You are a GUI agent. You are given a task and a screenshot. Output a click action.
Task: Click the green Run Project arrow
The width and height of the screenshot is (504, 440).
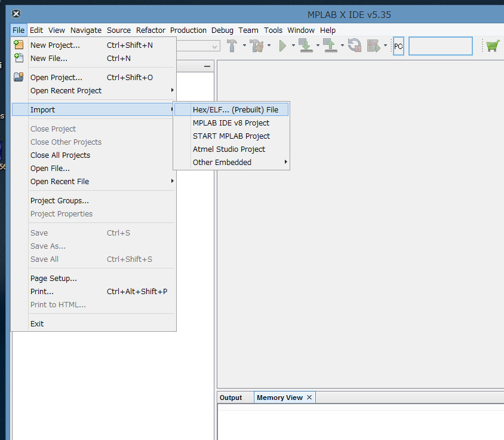[282, 46]
